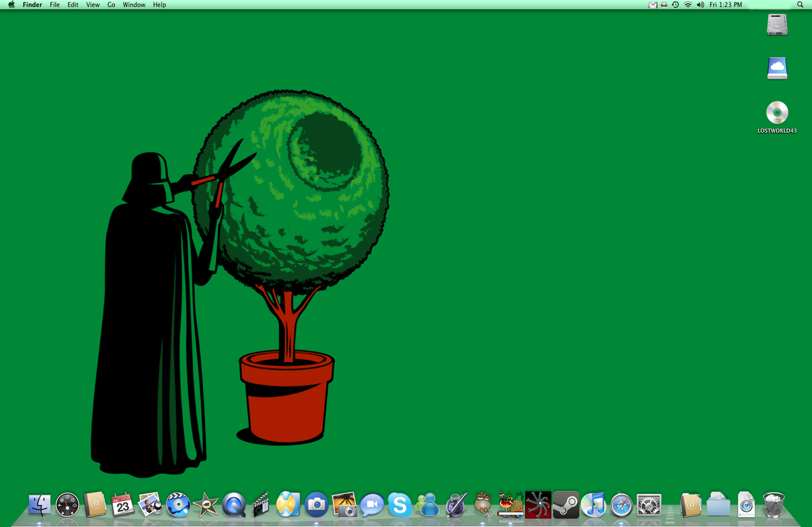Open the Apple menu
The height and width of the screenshot is (527, 812).
coord(11,4)
